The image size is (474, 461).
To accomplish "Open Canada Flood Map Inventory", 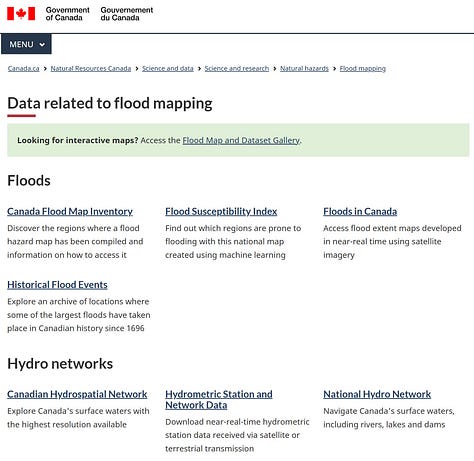I will 70,211.
